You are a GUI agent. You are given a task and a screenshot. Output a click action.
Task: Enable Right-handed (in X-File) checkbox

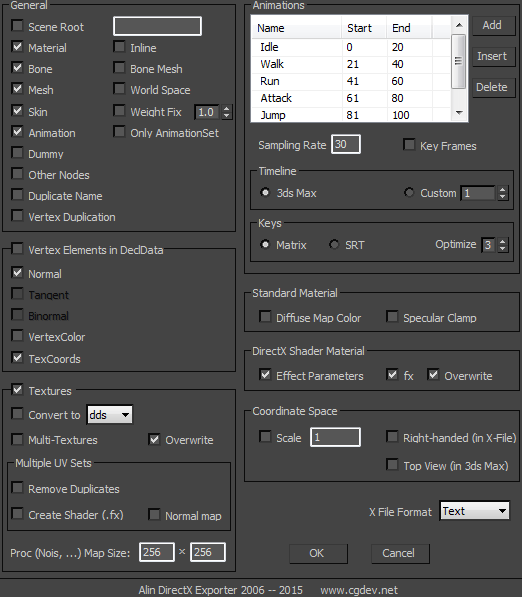point(392,436)
